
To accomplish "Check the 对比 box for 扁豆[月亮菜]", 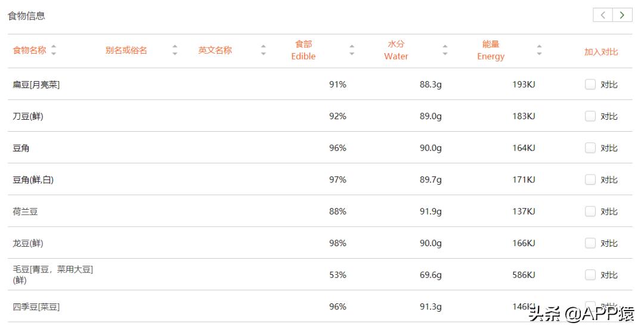I will [590, 85].
